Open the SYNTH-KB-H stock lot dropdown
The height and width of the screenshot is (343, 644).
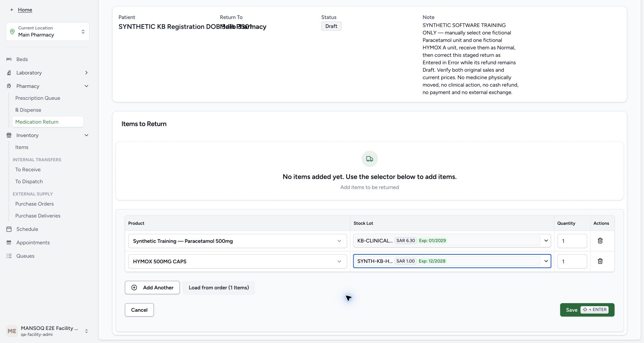pyautogui.click(x=452, y=261)
